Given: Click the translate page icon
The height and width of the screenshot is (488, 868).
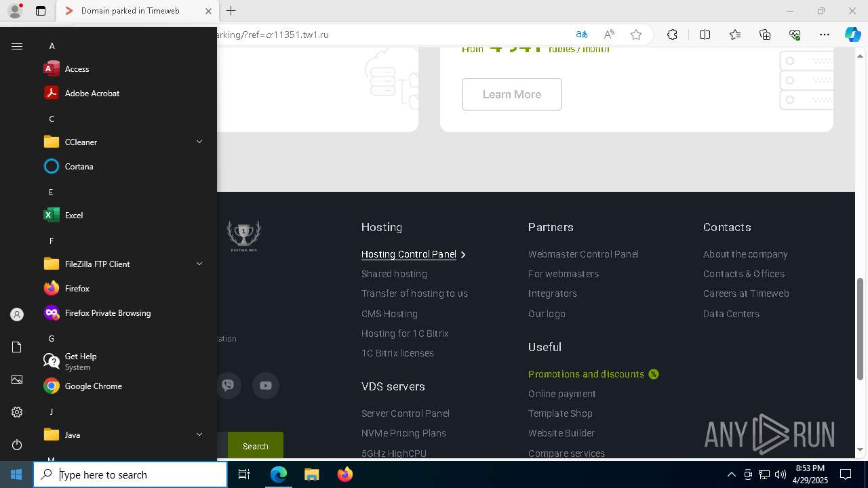Looking at the screenshot, I should coord(582,35).
